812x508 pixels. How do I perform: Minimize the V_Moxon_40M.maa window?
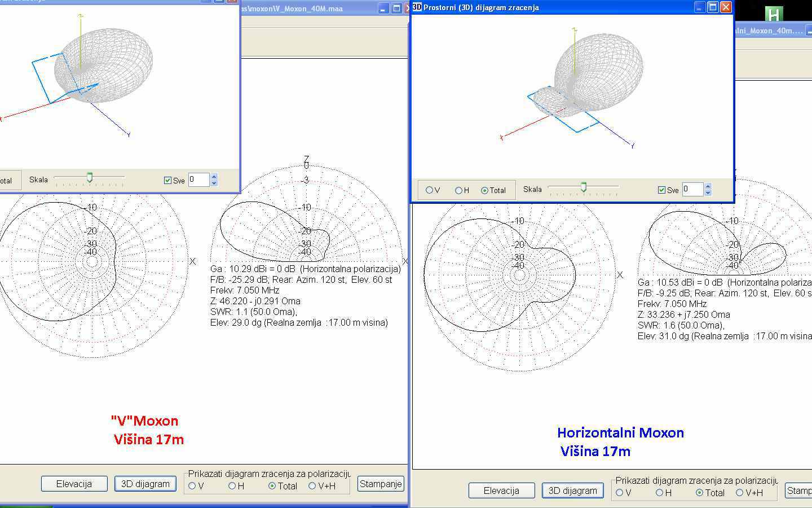[x=383, y=8]
